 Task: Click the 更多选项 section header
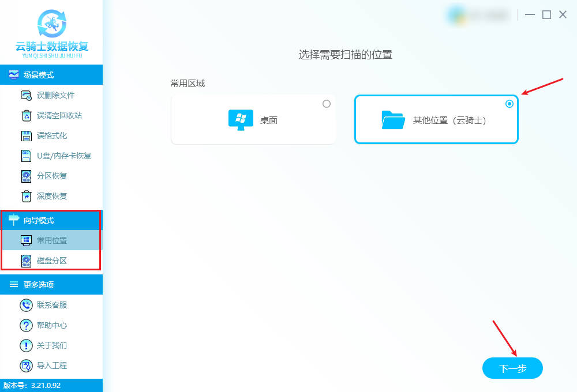pos(51,284)
